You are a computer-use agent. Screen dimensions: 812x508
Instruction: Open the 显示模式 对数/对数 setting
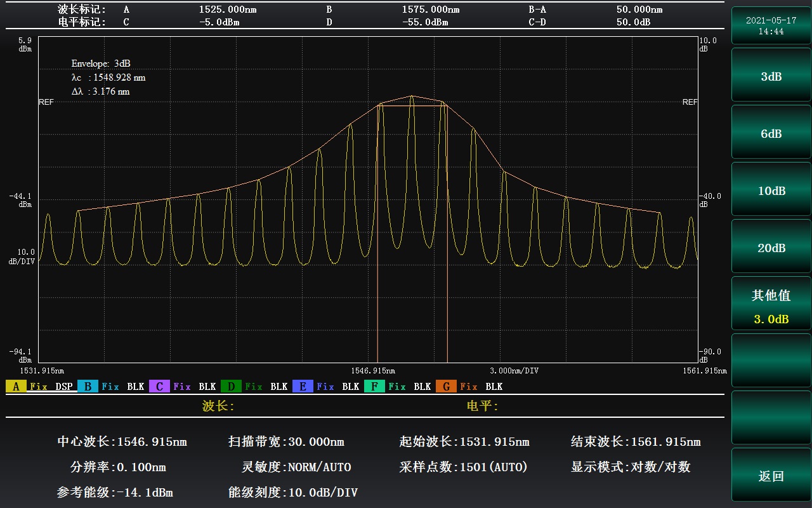tap(631, 467)
